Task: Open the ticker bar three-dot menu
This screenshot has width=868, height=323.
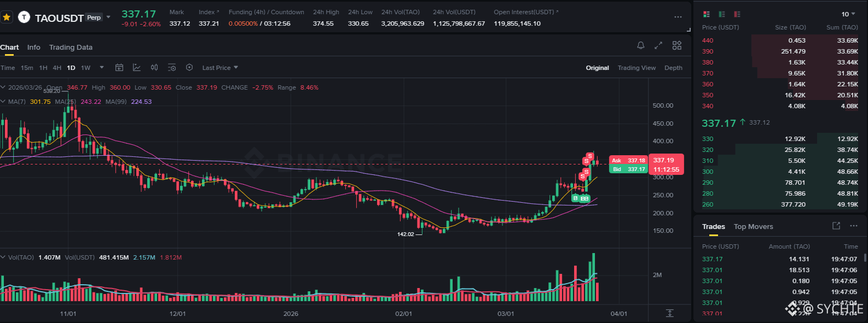Action: tap(678, 17)
